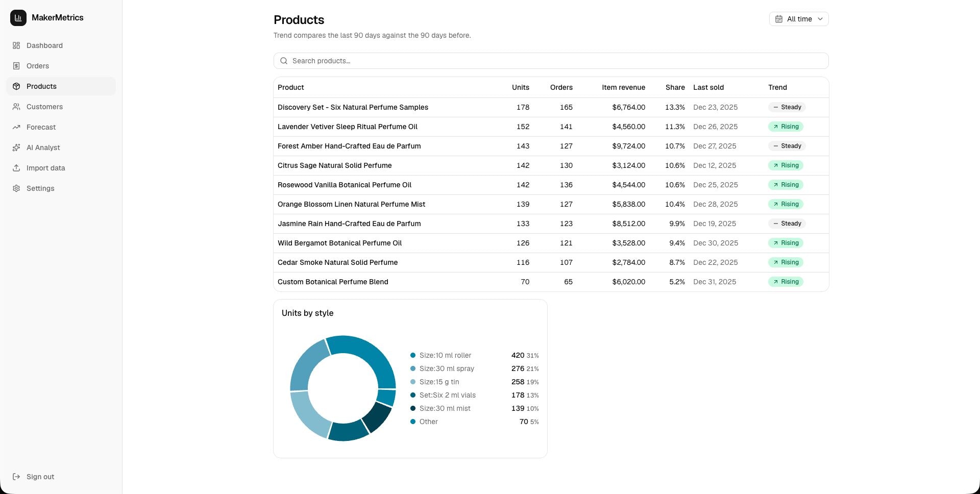This screenshot has height=494, width=980.
Task: Click Size:30 ml mist legend entry
Action: (475, 408)
